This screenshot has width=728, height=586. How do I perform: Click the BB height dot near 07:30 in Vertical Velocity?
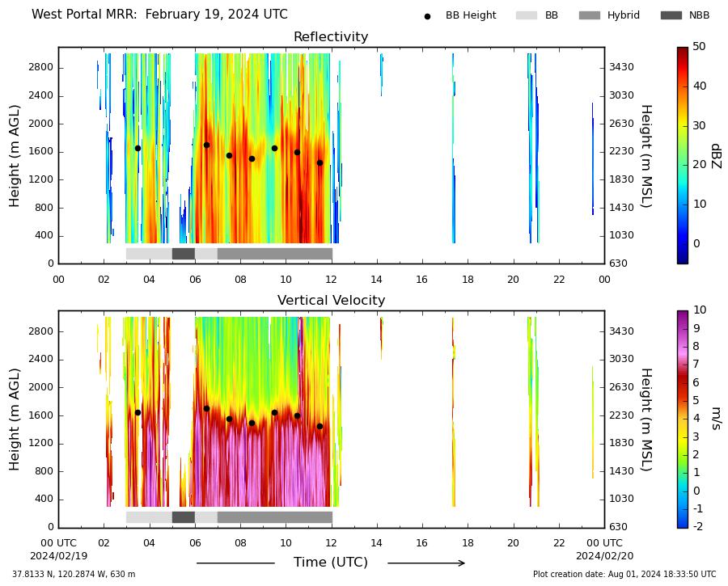[x=230, y=419]
